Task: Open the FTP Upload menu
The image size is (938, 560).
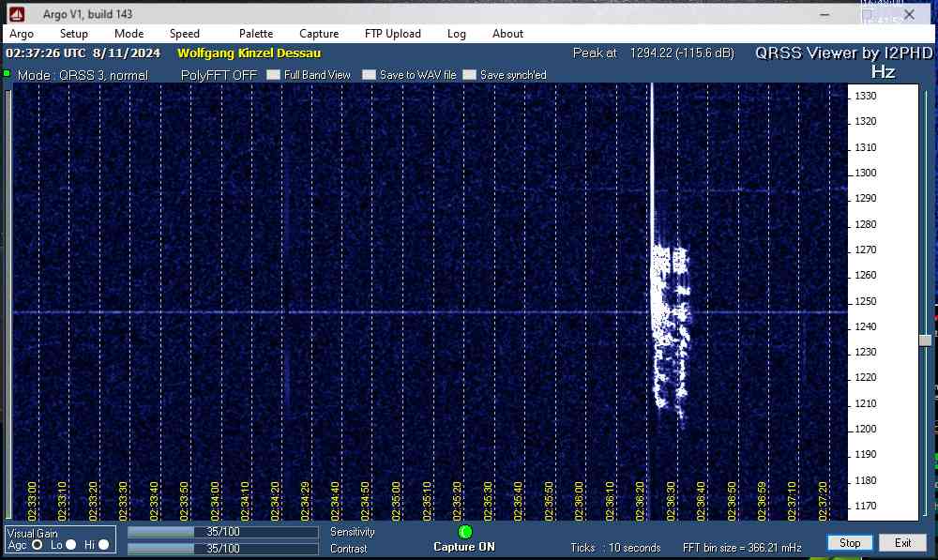Action: [x=392, y=34]
